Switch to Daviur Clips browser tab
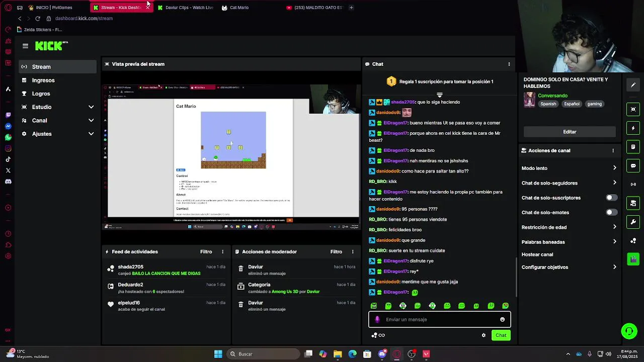Viewport: 644px width, 362px height. [185, 8]
